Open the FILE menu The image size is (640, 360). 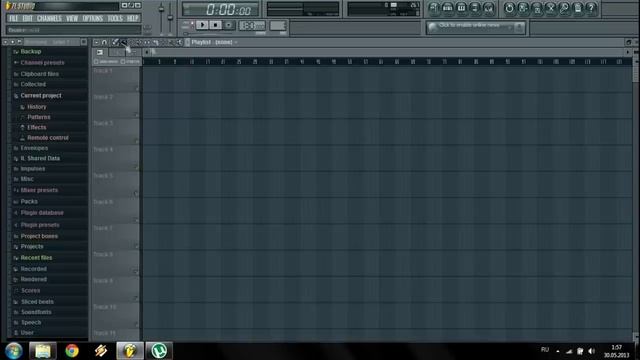tap(13, 18)
